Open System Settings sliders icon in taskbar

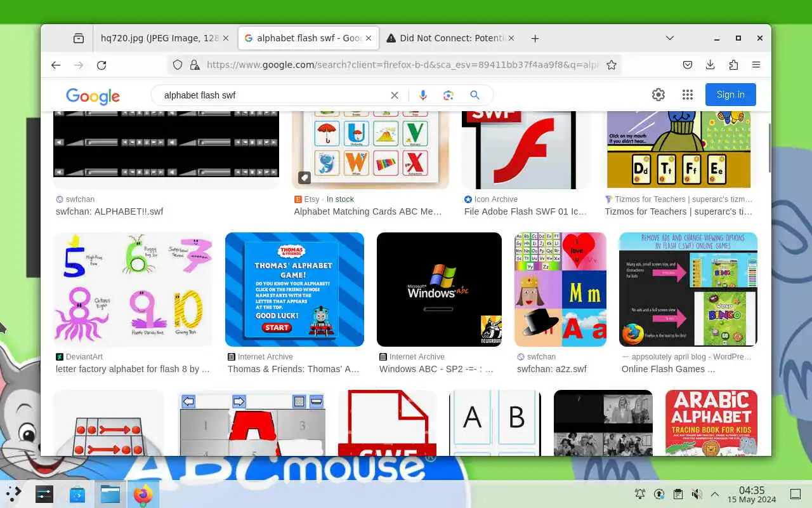pyautogui.click(x=44, y=493)
